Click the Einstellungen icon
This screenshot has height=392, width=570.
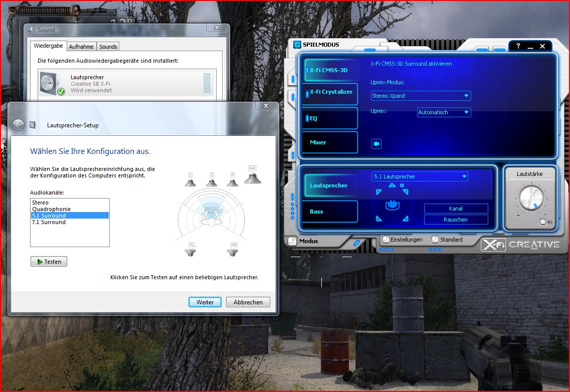click(x=386, y=240)
